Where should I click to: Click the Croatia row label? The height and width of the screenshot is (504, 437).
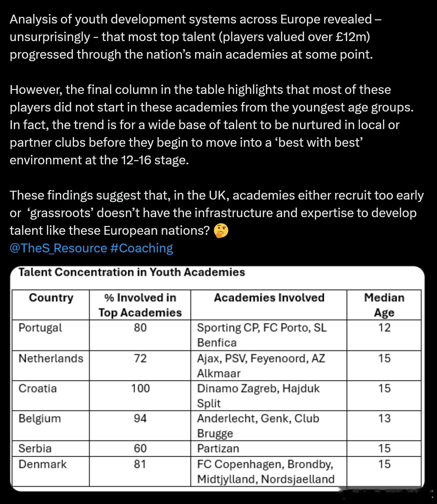38,389
